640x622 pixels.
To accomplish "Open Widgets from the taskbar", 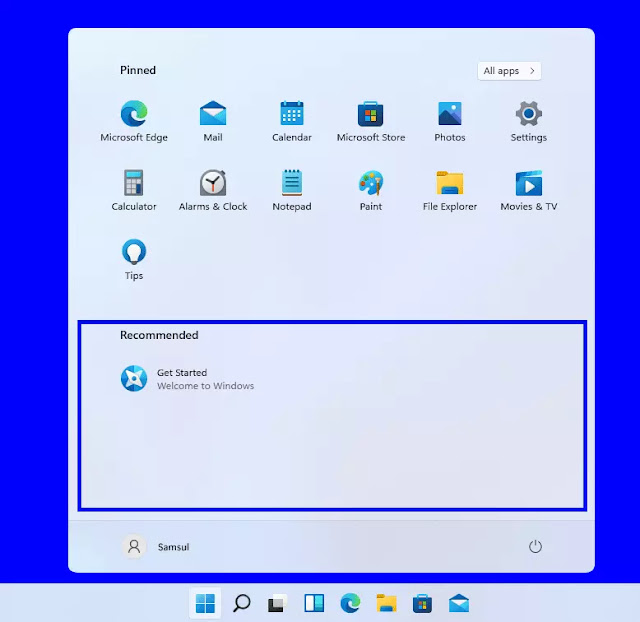I will click(x=314, y=603).
